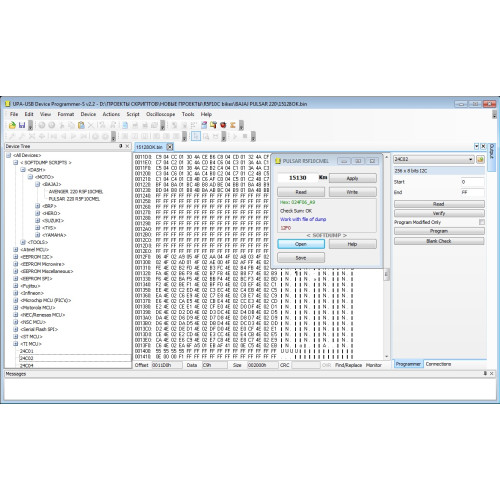
Task: Click the open file folder icon
Action: [12, 125]
